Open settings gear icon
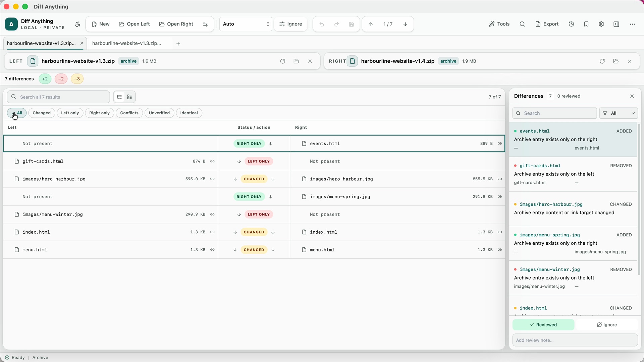The width and height of the screenshot is (644, 362). [x=601, y=24]
